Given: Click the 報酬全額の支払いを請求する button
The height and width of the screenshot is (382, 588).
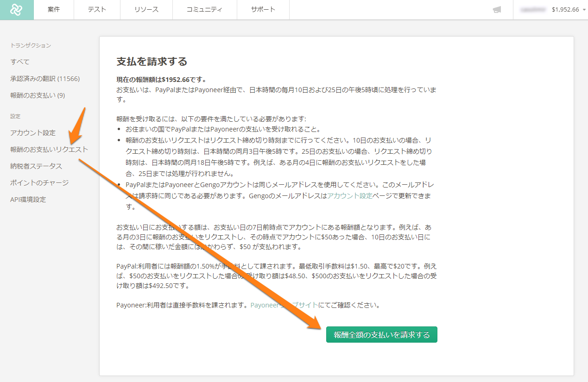Looking at the screenshot, I should coord(382,335).
